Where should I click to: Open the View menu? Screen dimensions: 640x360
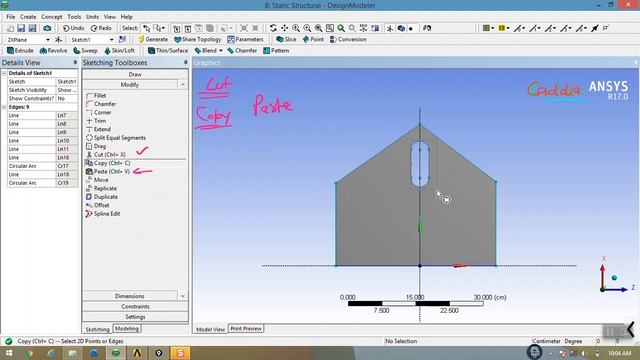point(109,17)
